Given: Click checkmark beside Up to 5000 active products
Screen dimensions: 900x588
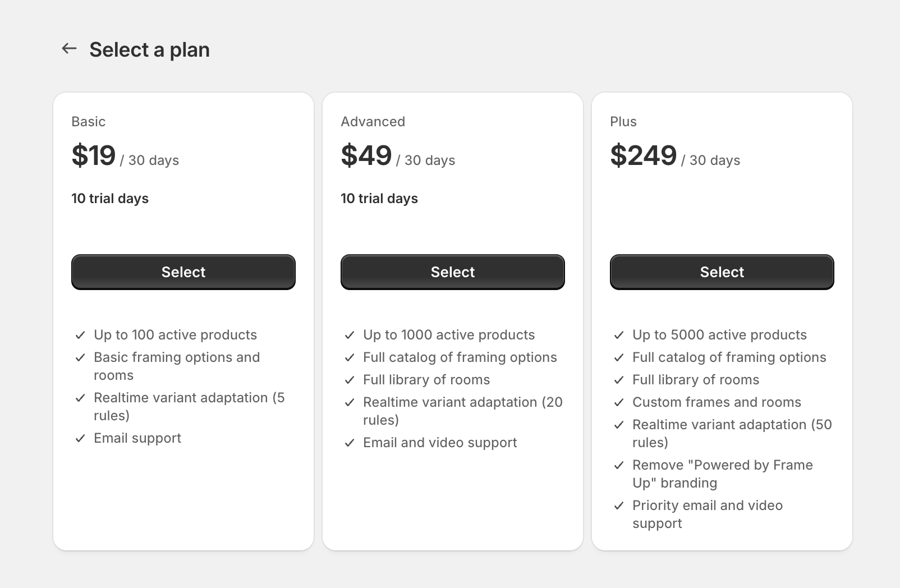Looking at the screenshot, I should 619,336.
